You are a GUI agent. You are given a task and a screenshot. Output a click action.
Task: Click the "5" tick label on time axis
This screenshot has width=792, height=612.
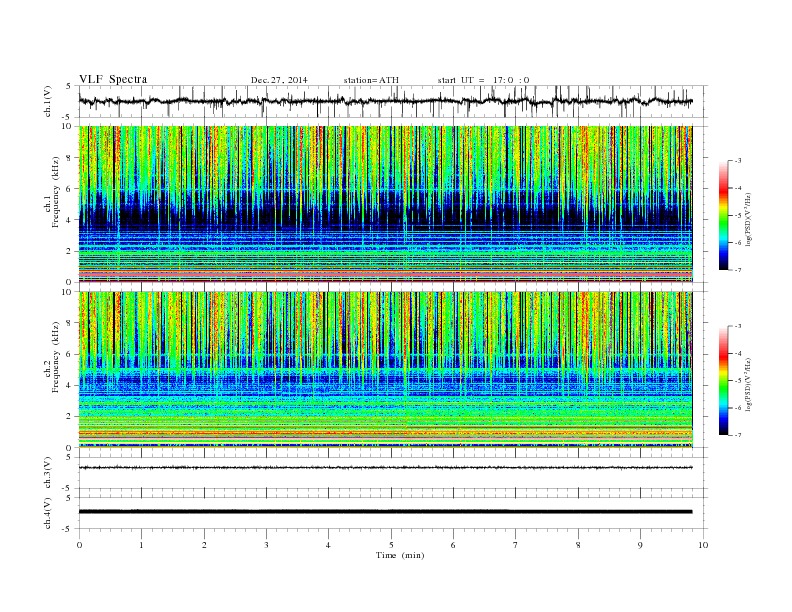point(391,545)
